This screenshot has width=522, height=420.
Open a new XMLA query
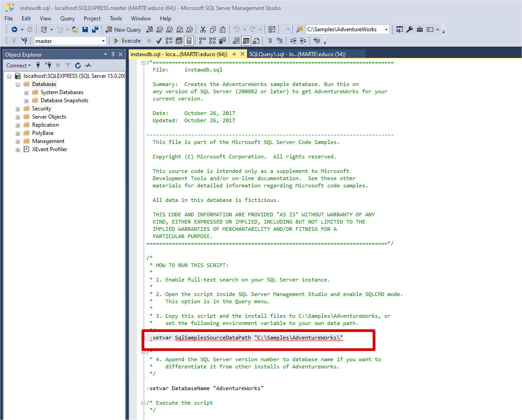pyautogui.click(x=180, y=29)
